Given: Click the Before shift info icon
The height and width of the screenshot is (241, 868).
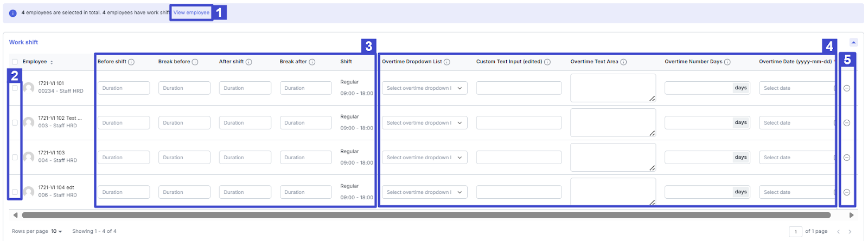Looking at the screenshot, I should click(x=131, y=62).
